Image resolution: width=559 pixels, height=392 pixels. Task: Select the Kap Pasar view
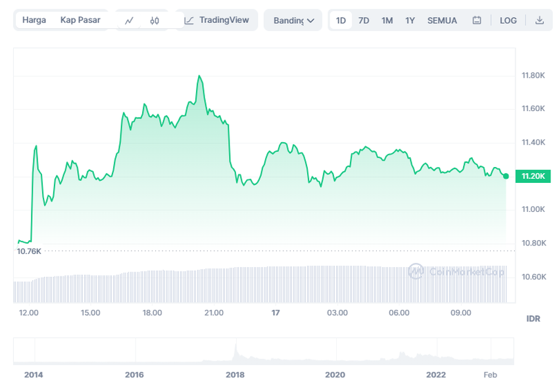click(80, 20)
